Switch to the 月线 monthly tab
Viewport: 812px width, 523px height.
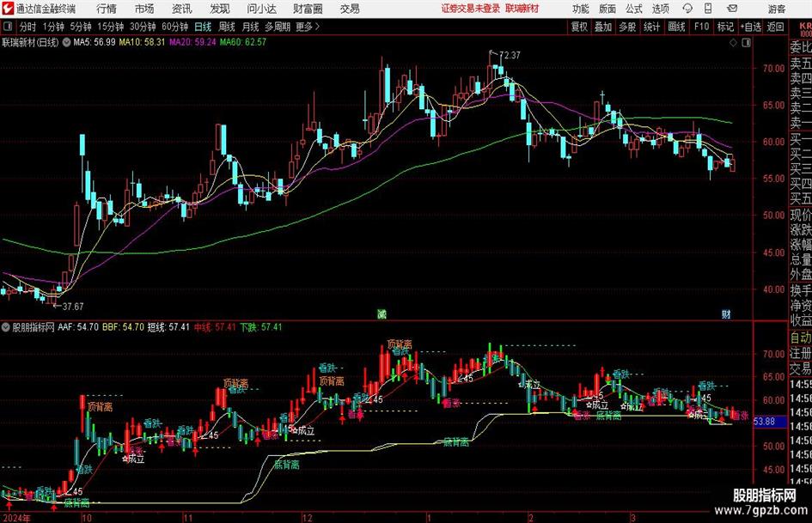(x=250, y=27)
